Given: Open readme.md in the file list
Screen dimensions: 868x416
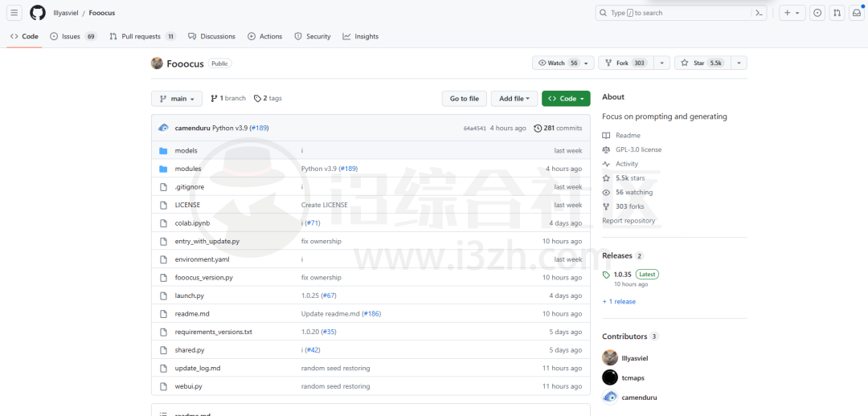Looking at the screenshot, I should click(x=192, y=314).
